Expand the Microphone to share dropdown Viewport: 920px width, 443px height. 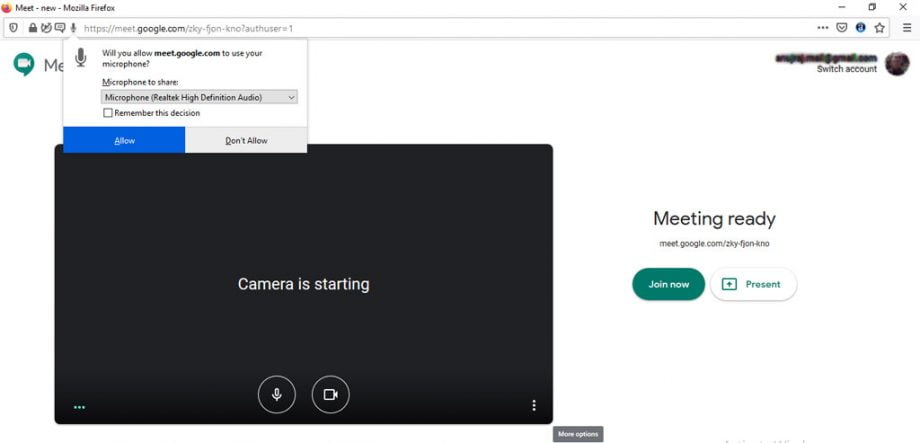click(x=200, y=97)
